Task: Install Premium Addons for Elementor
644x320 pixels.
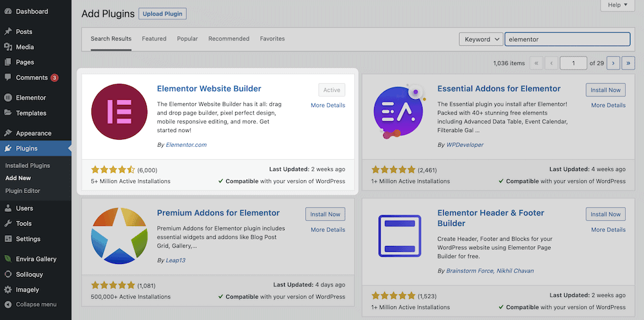Action: pos(325,214)
